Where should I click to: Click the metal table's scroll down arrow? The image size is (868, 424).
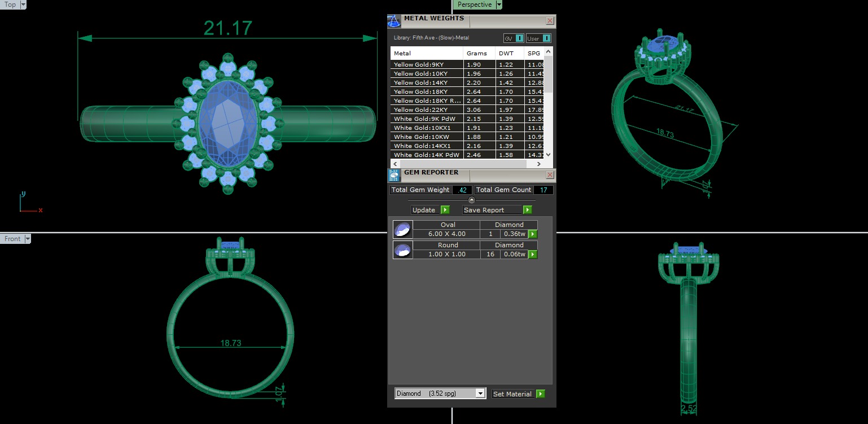[549, 155]
